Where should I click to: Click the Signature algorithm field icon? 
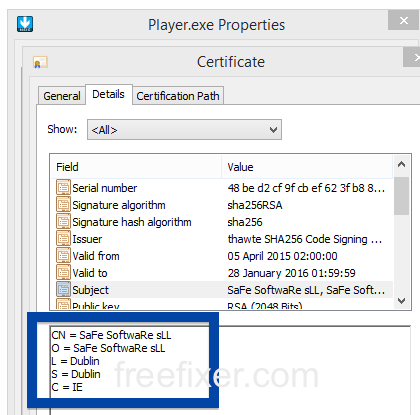(63, 205)
